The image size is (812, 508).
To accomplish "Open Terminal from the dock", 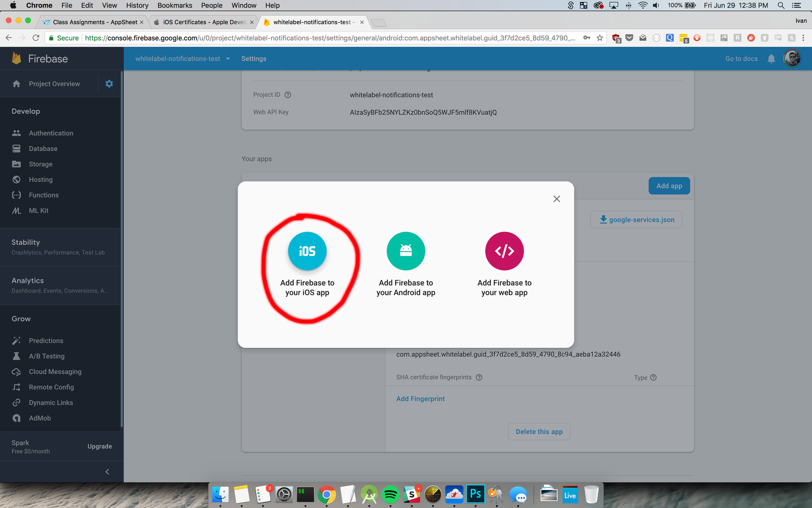I will (x=305, y=494).
